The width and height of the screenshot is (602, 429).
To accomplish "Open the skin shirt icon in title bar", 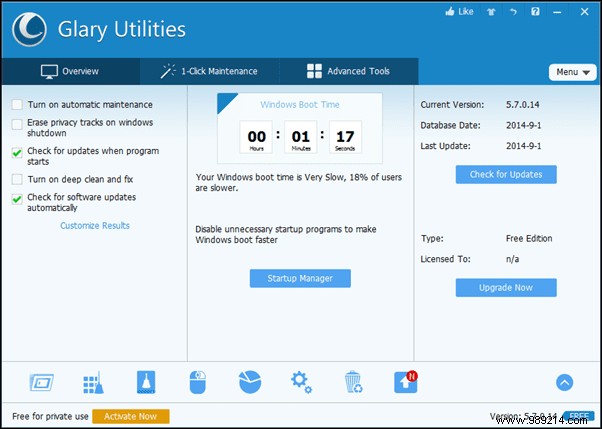I will [x=491, y=12].
